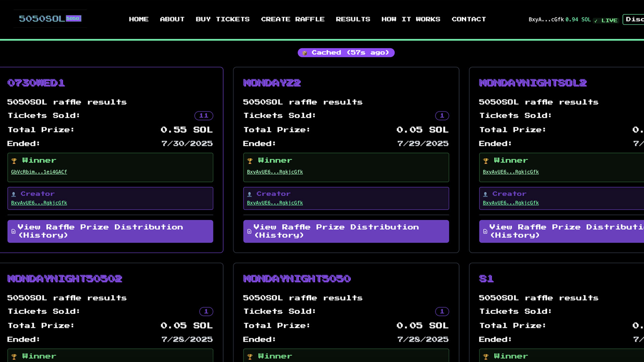Click total prize value in MONDAYNIGHT50502 card
The image size is (644, 362).
click(186, 325)
